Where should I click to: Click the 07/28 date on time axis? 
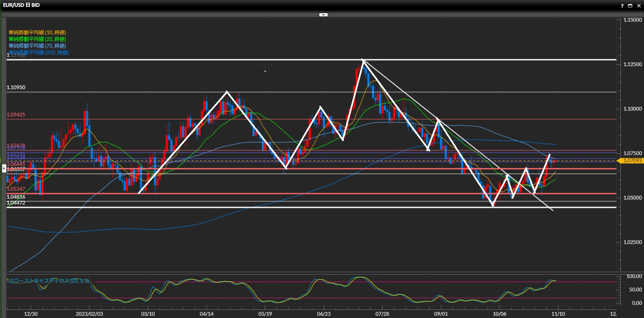tap(382, 314)
